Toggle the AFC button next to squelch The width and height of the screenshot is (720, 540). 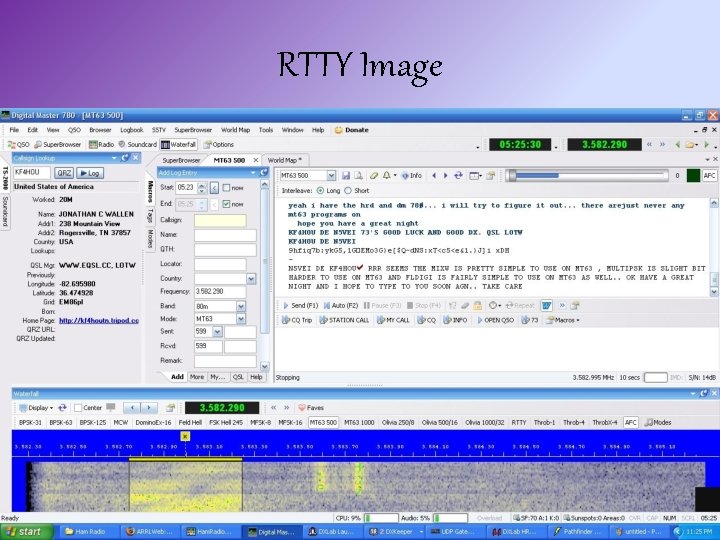pos(709,175)
